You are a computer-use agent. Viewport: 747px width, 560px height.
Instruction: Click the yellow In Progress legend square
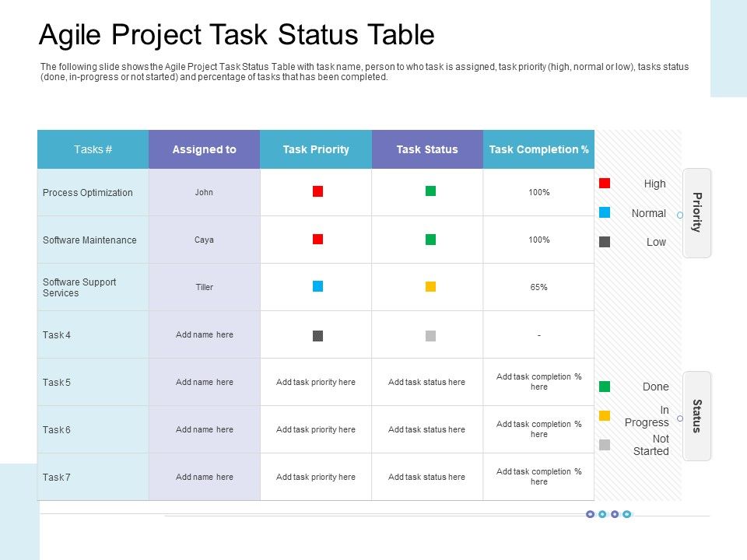tap(605, 415)
